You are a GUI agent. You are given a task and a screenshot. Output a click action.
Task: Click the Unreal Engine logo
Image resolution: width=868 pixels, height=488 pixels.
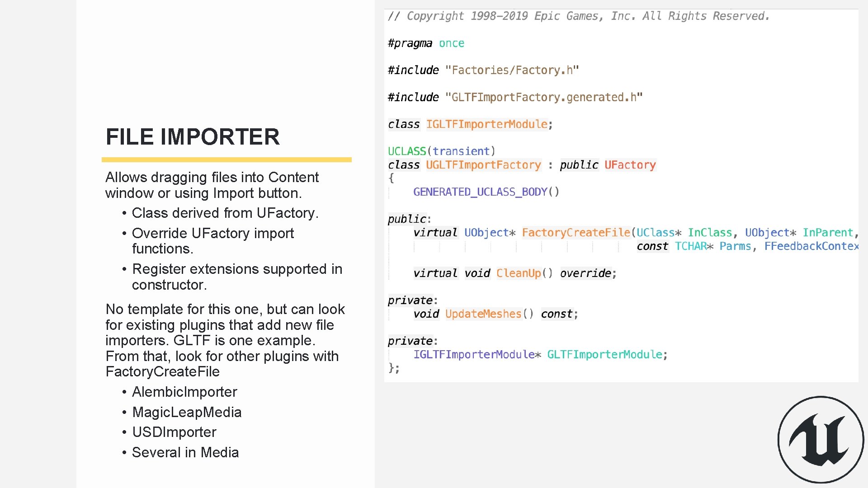(x=821, y=440)
